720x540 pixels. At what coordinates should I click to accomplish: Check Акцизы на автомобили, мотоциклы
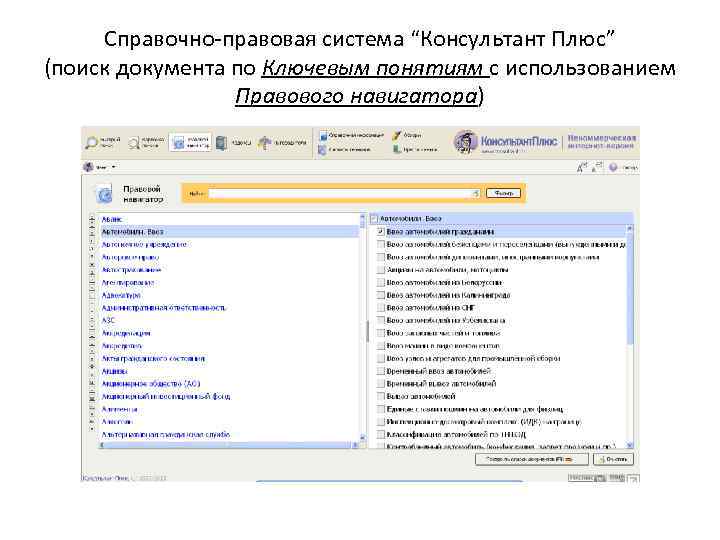point(381,270)
